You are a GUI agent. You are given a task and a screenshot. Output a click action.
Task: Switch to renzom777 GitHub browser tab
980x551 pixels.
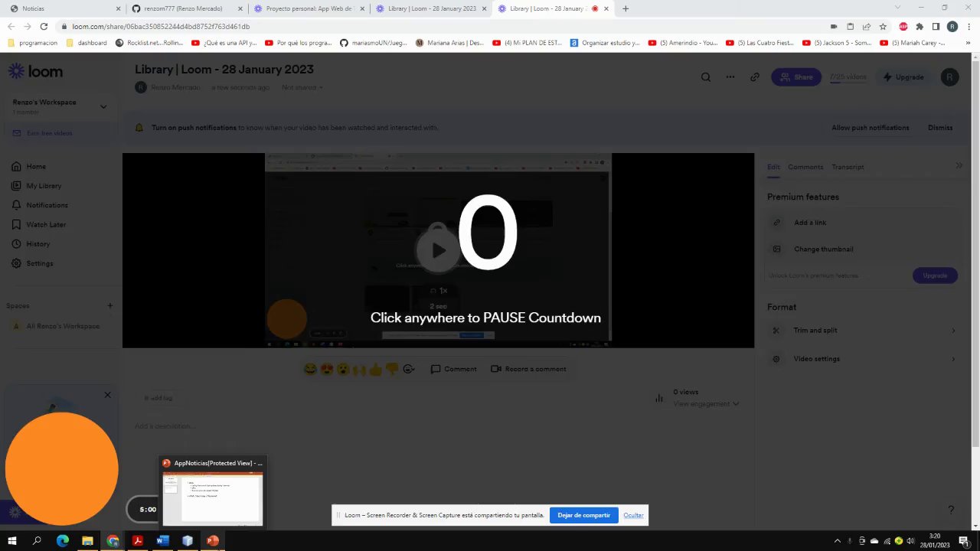186,8
